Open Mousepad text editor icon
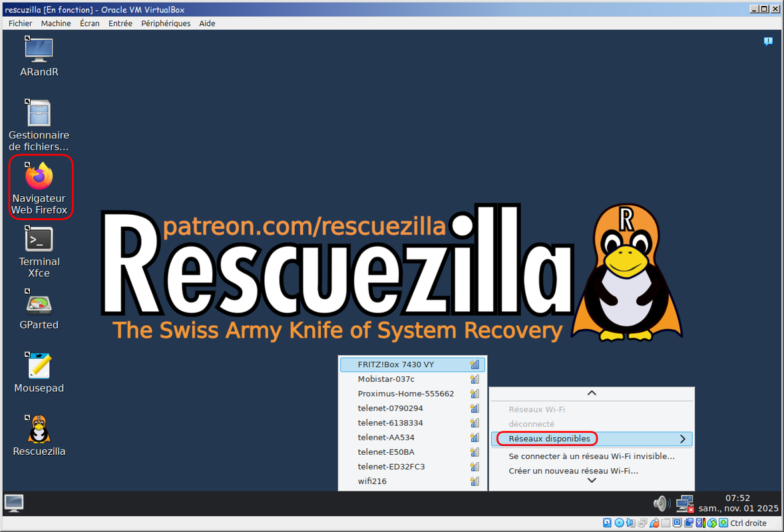Image resolution: width=784 pixels, height=532 pixels. [39, 372]
